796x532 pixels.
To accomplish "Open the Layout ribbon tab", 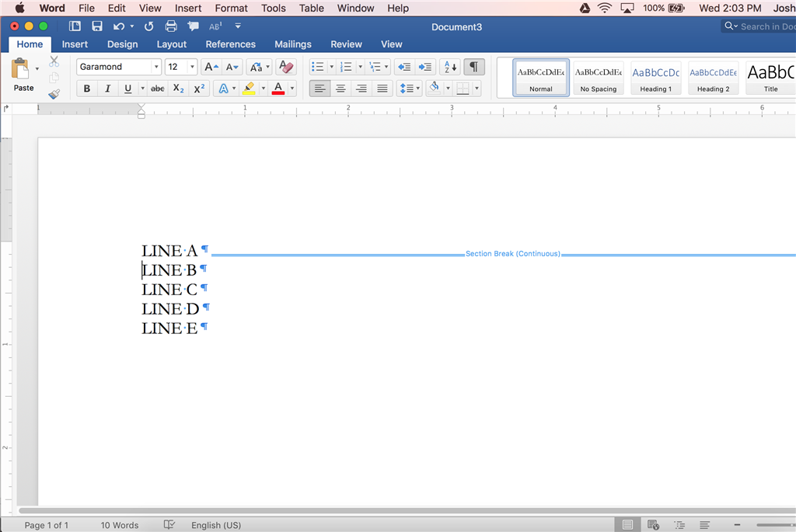I will [x=172, y=44].
